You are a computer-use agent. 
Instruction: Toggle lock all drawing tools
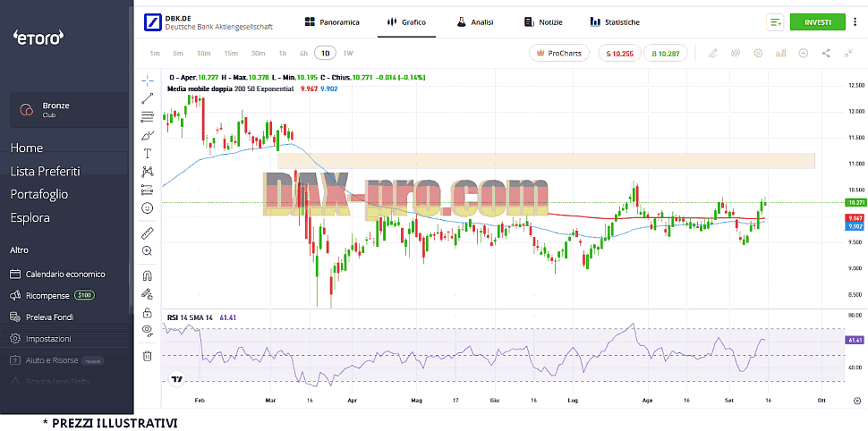tap(148, 313)
